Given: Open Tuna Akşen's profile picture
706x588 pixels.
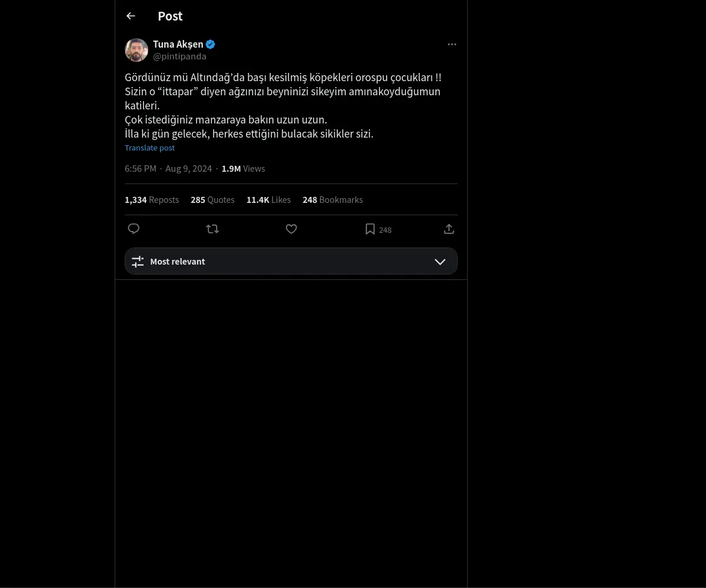Looking at the screenshot, I should pyautogui.click(x=136, y=50).
